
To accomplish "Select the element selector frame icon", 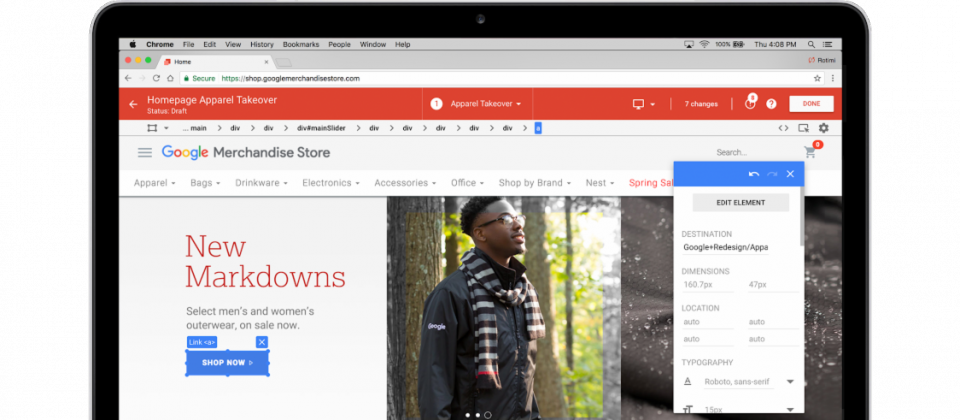I will [x=152, y=128].
